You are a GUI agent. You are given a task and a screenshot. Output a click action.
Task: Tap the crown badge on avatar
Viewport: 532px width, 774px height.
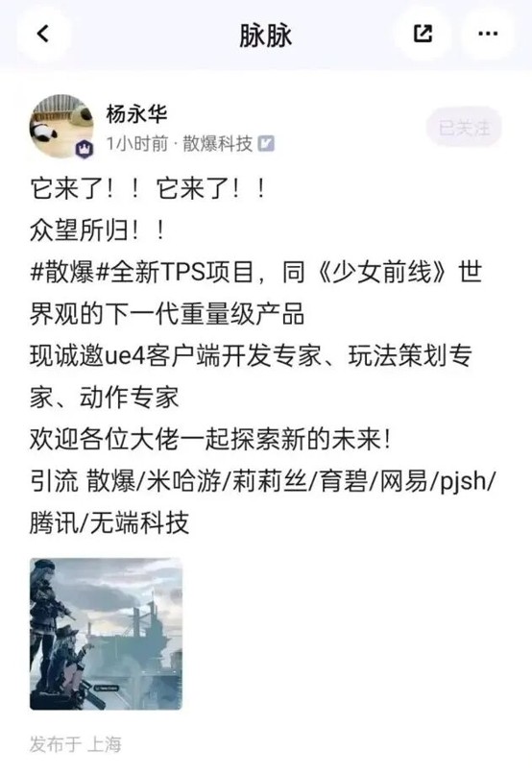pos(85,149)
